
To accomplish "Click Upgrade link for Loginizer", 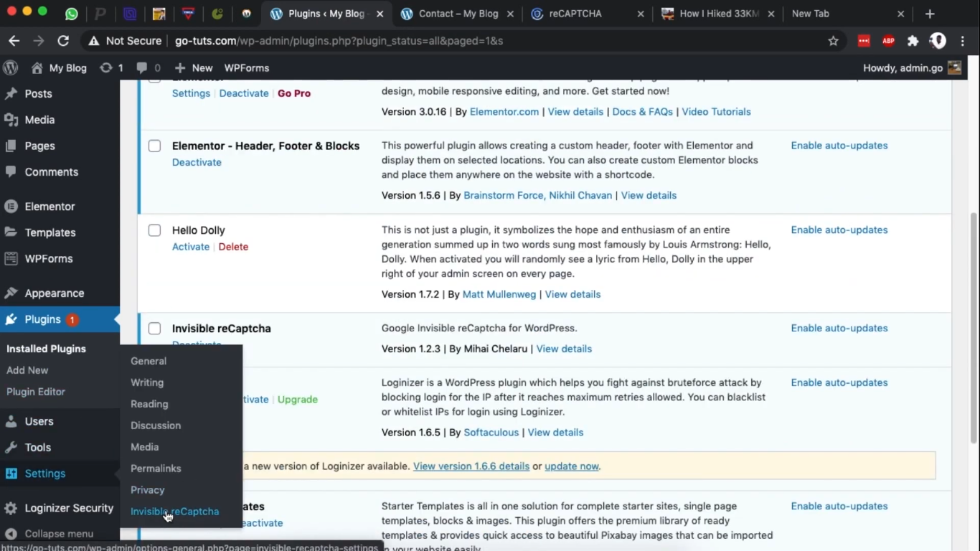I will tap(298, 400).
